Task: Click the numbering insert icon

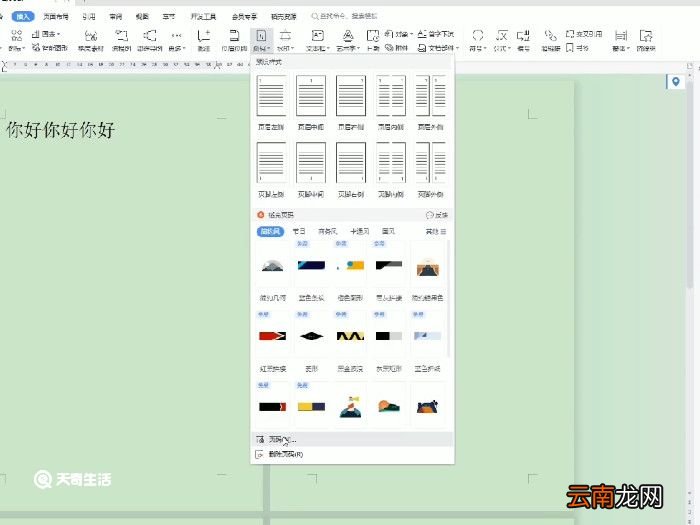Action: coord(523,40)
